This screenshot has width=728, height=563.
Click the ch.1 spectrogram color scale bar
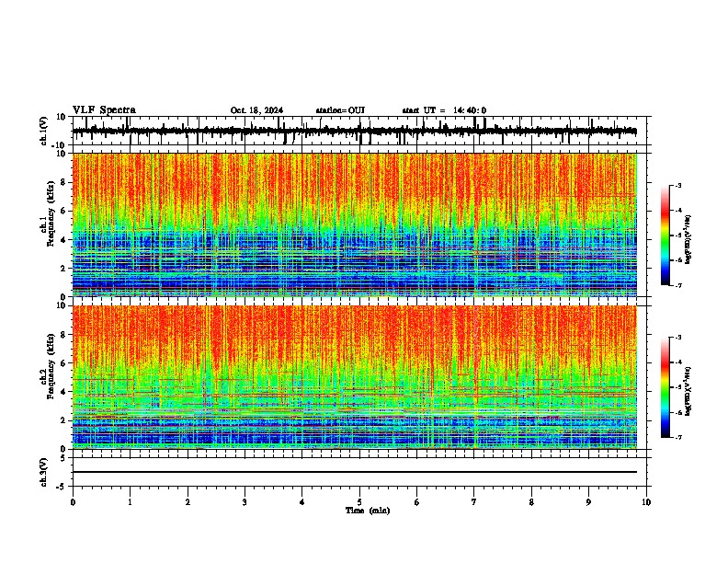pos(665,236)
